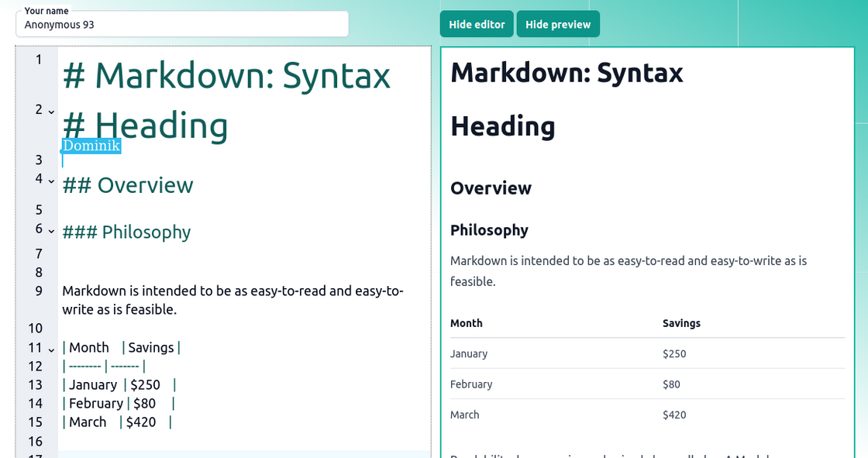The image size is (868, 458).
Task: Place cursor on empty line 16
Action: [x=232, y=441]
